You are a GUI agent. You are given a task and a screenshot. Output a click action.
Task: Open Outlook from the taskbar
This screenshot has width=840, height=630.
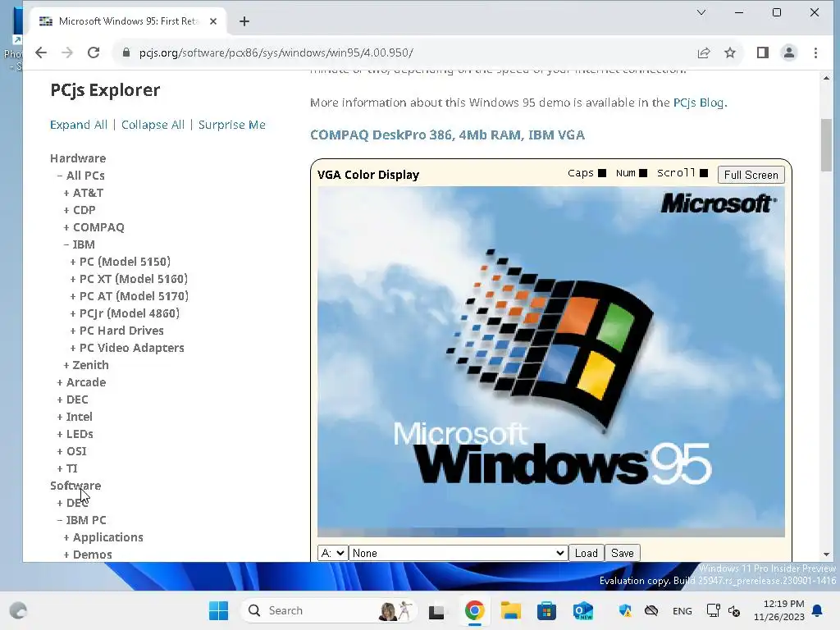583,610
